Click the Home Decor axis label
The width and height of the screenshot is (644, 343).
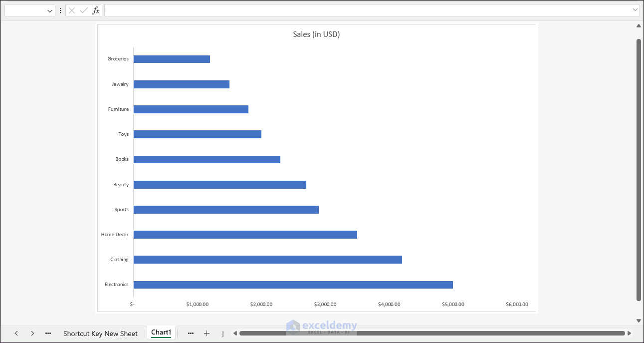115,235
